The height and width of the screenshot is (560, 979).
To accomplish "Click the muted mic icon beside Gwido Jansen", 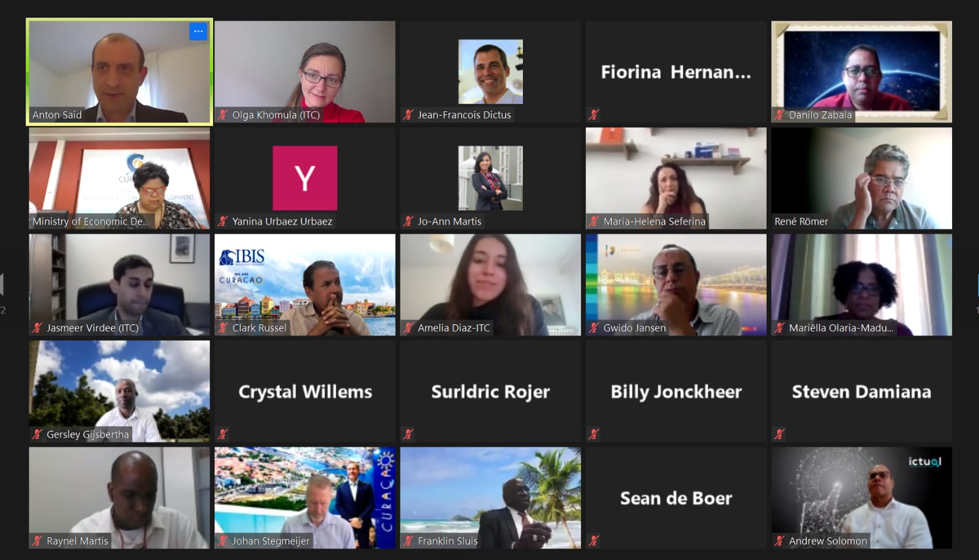I will (594, 327).
